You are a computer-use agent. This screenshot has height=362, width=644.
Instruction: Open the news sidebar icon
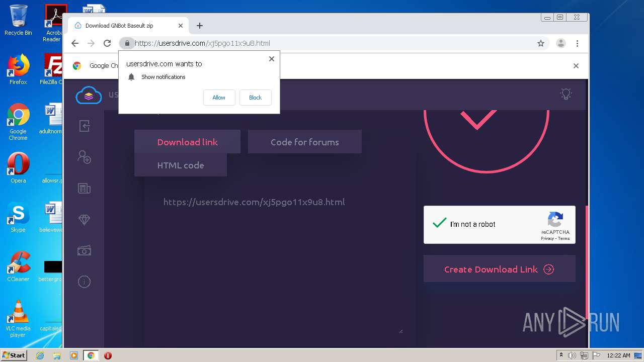pyautogui.click(x=84, y=188)
